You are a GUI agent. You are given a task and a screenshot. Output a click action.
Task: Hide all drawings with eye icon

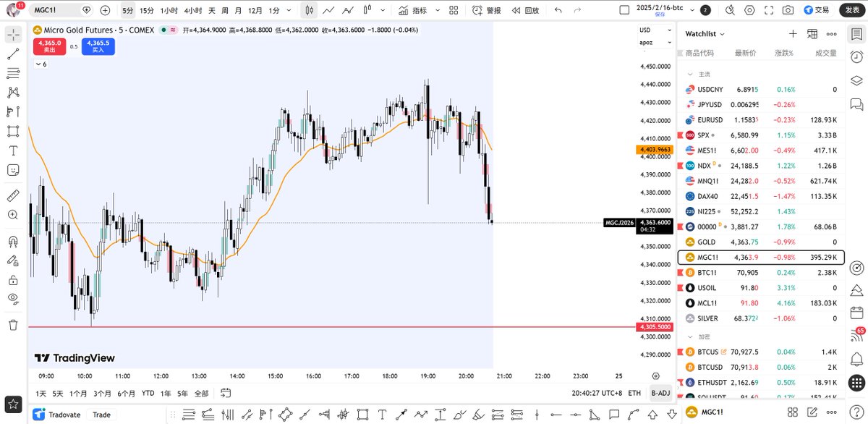click(x=13, y=299)
